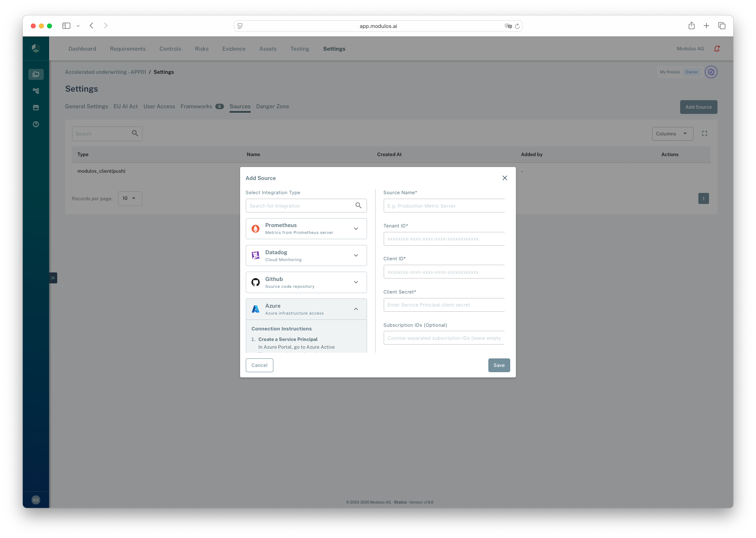Open the records per page dropdown
The image size is (756, 538).
130,198
